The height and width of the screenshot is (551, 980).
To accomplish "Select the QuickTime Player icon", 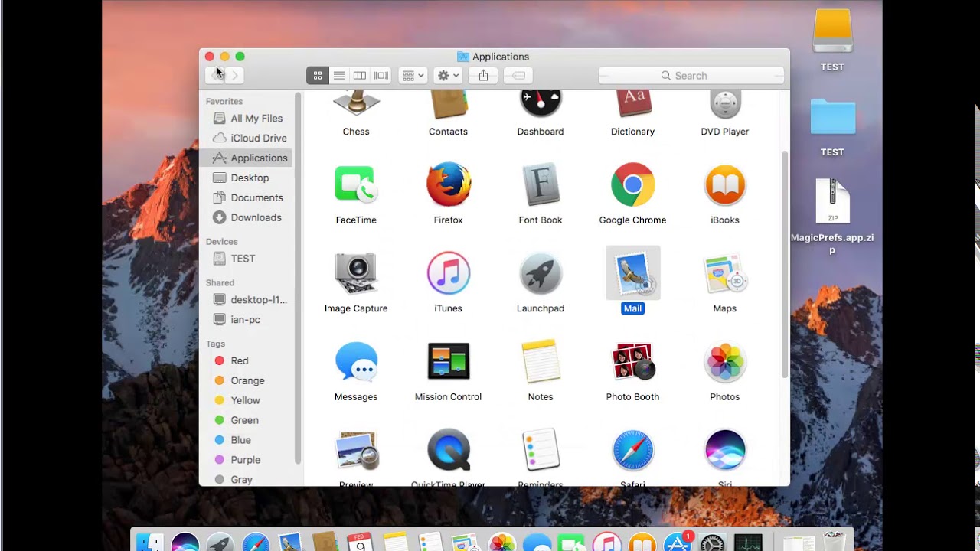I will point(449,451).
